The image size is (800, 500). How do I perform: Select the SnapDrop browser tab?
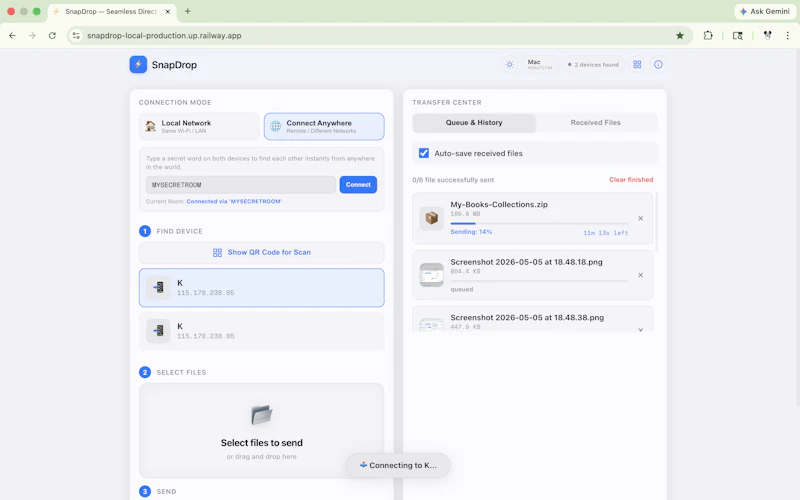pyautogui.click(x=112, y=11)
